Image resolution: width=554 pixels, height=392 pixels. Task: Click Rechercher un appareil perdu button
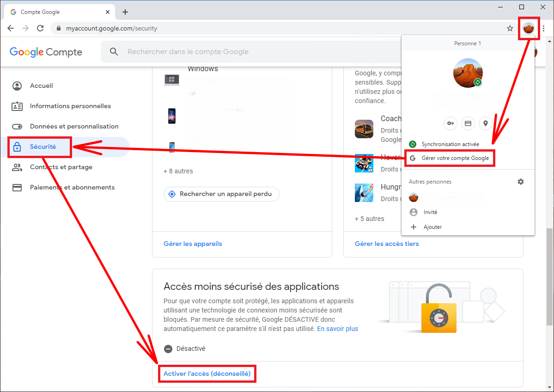(221, 194)
